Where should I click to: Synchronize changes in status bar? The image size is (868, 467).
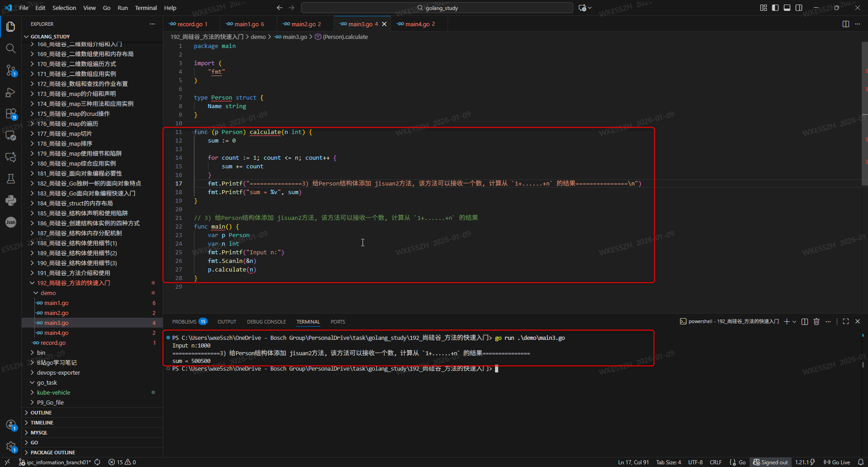(x=97, y=462)
